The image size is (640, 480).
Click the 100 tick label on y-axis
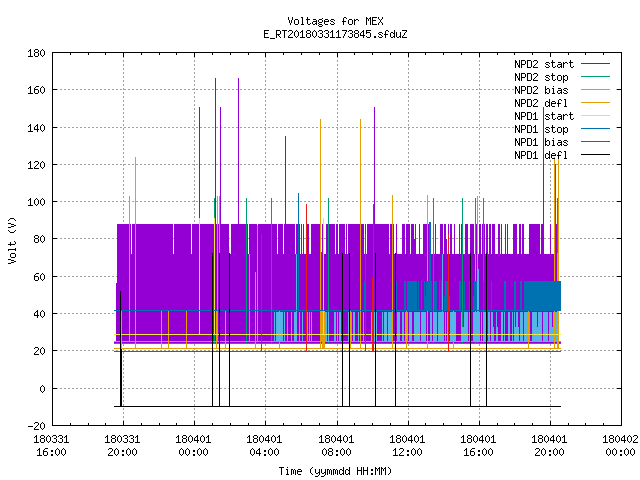[x=36, y=202]
